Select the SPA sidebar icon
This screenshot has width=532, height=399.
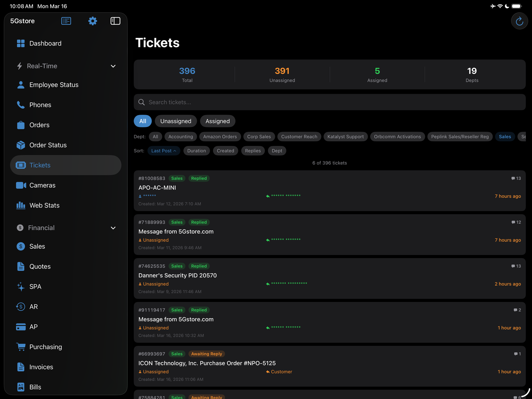20,286
